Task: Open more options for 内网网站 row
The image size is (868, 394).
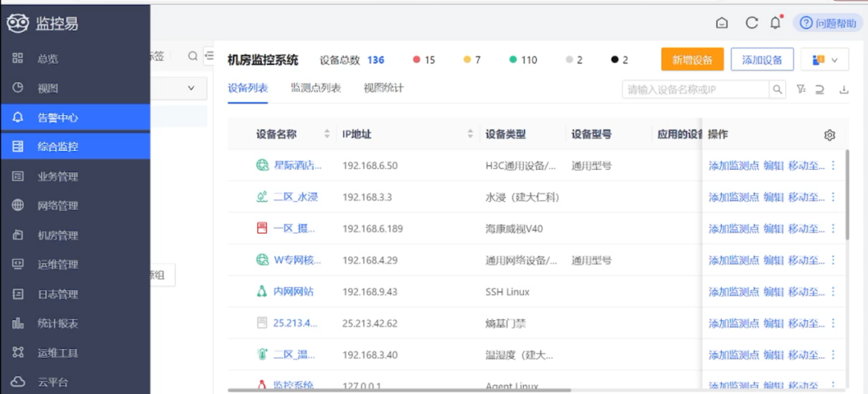Action: [x=833, y=292]
